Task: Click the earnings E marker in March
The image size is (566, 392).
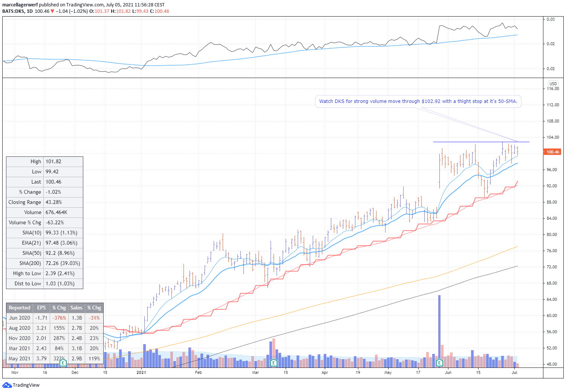Action: 274,363
